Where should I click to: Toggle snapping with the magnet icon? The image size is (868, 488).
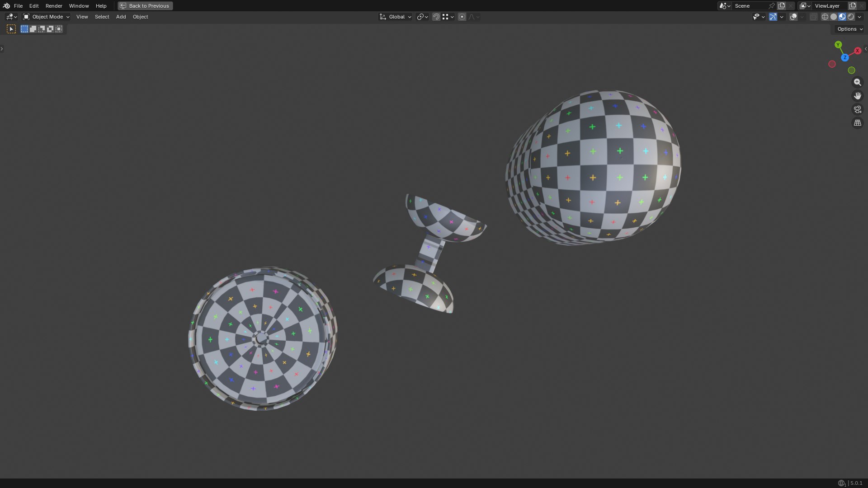pyautogui.click(x=436, y=17)
